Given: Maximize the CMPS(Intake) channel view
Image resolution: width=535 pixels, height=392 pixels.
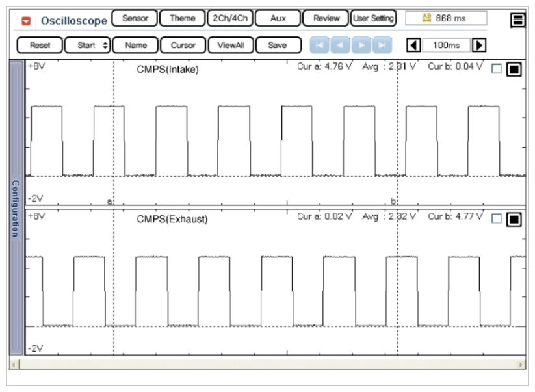Looking at the screenshot, I should point(514,69).
